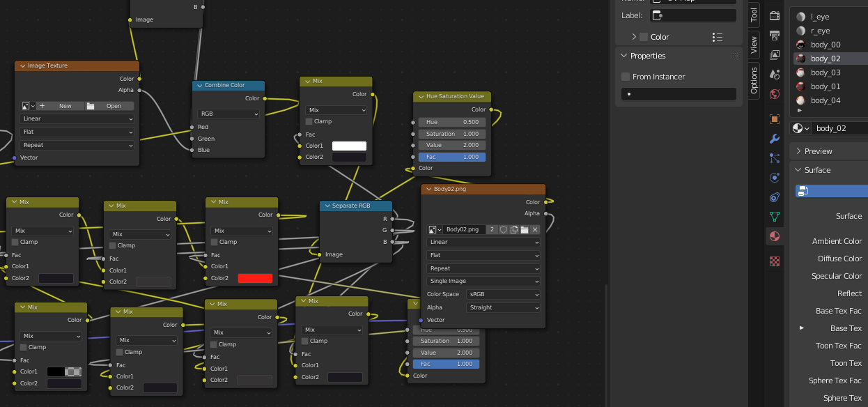Open material browse dropdown beside body_02 field

pyautogui.click(x=801, y=128)
